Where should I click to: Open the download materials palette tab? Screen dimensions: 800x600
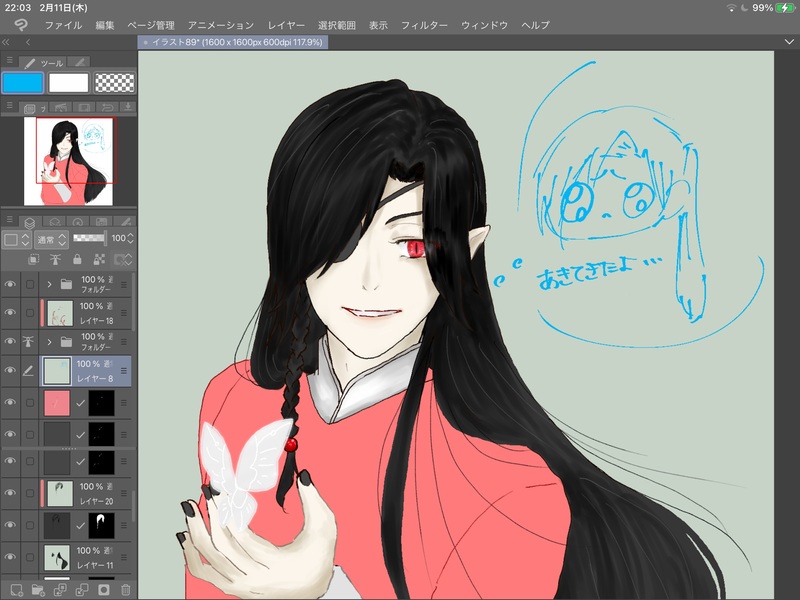128,107
